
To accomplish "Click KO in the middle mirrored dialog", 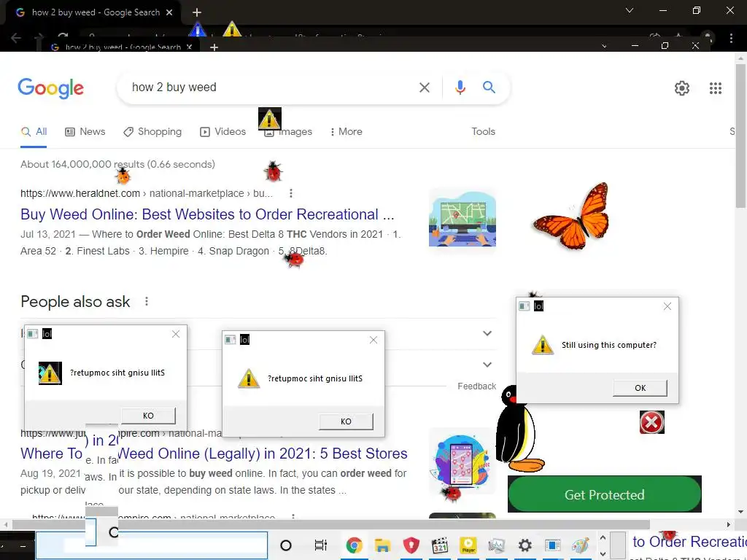I will click(x=346, y=421).
